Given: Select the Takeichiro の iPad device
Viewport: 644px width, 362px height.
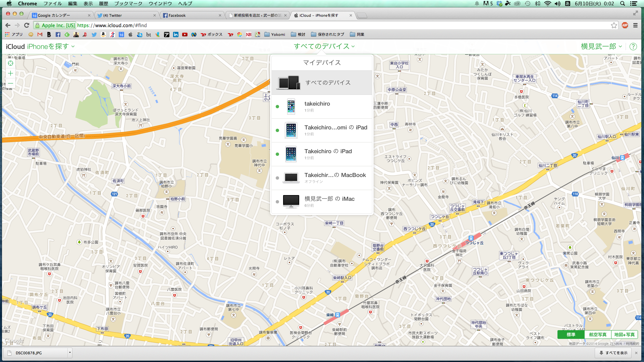Looking at the screenshot, I should (x=322, y=154).
